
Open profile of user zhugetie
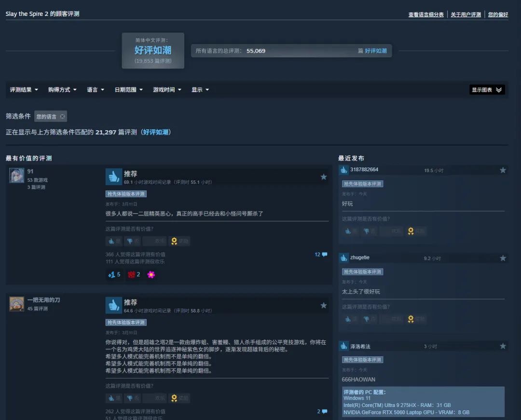tap(360, 257)
